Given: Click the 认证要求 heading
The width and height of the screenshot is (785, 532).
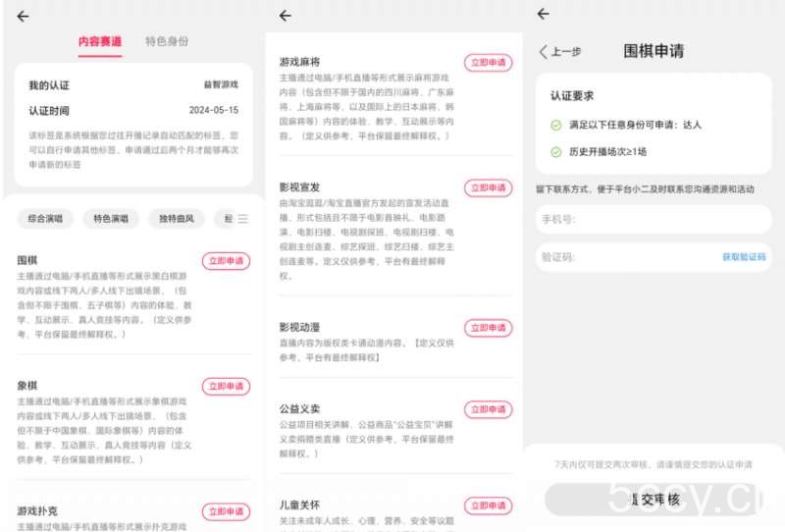Looking at the screenshot, I should click(572, 95).
